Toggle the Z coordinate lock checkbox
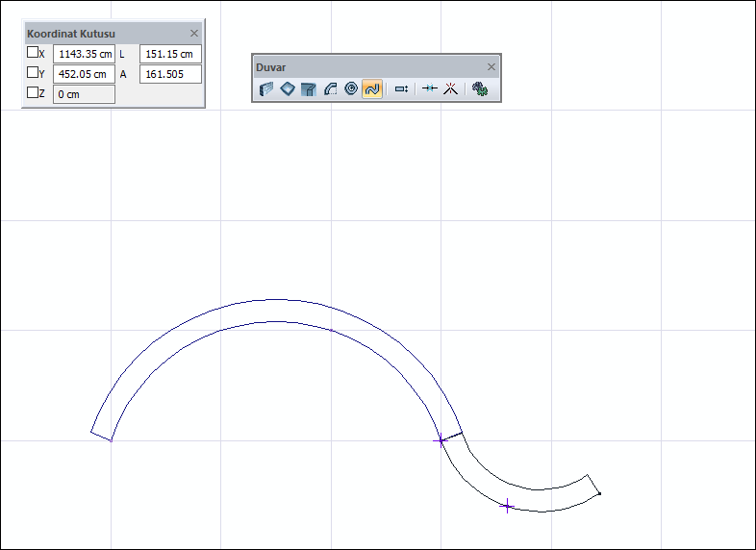The width and height of the screenshot is (756, 550). point(33,93)
